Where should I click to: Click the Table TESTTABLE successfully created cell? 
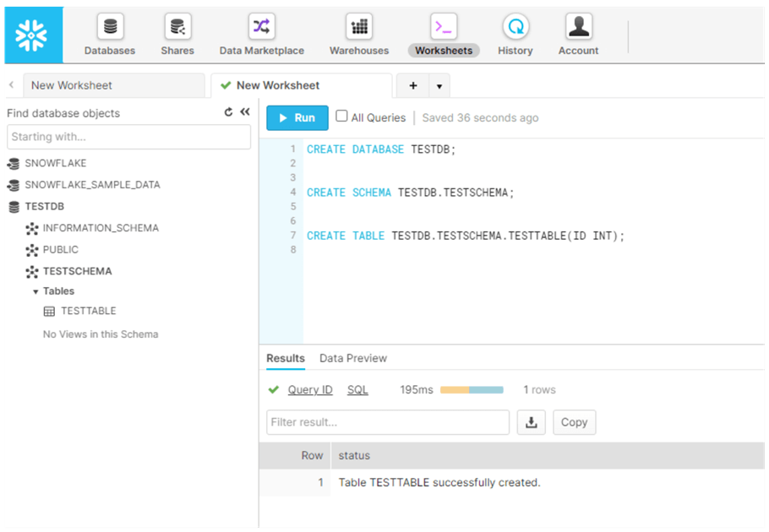(x=439, y=482)
